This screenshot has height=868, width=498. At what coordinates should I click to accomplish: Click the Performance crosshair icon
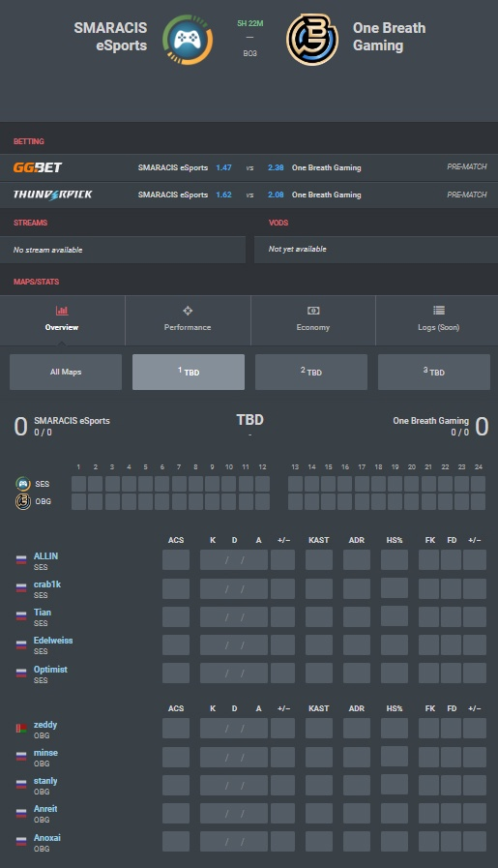(188, 311)
